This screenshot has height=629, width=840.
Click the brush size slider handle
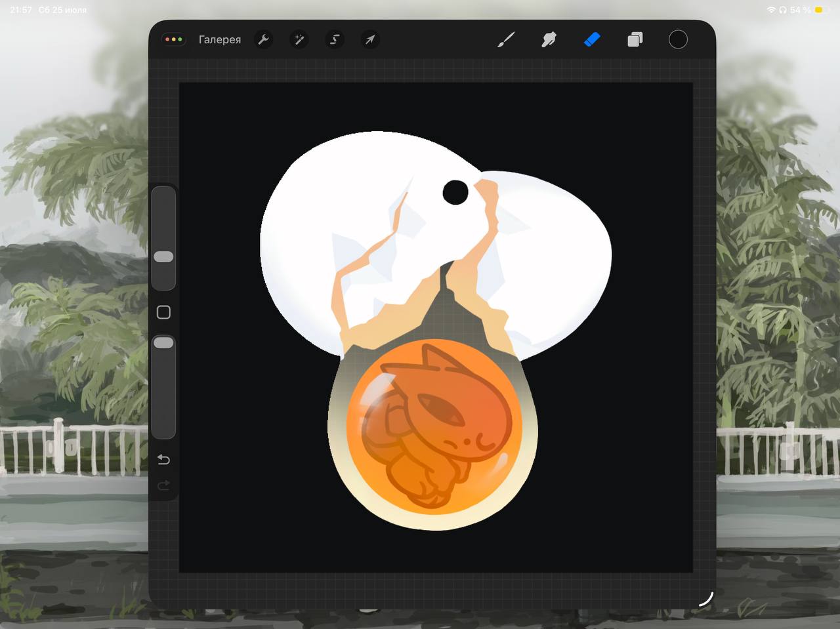(163, 256)
